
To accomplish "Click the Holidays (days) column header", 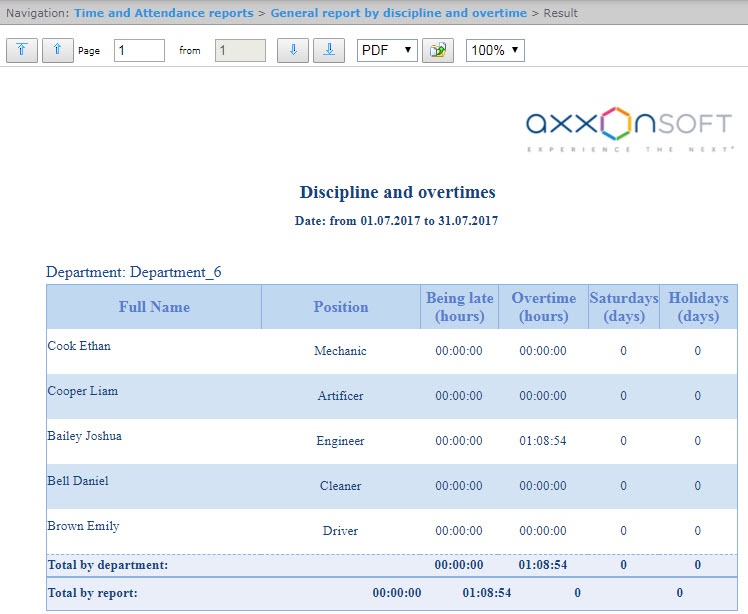I will [x=698, y=307].
